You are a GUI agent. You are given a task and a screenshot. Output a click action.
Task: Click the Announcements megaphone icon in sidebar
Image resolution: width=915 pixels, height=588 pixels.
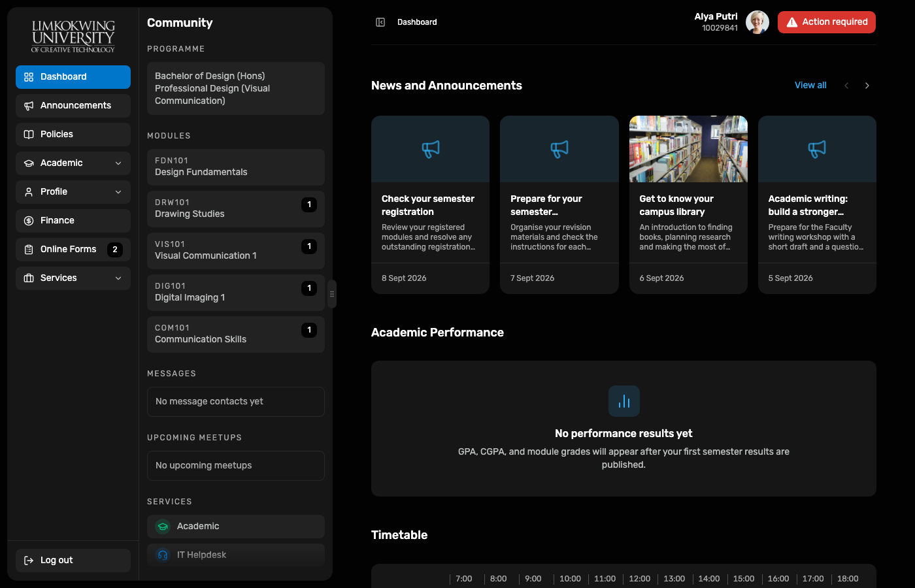click(29, 106)
